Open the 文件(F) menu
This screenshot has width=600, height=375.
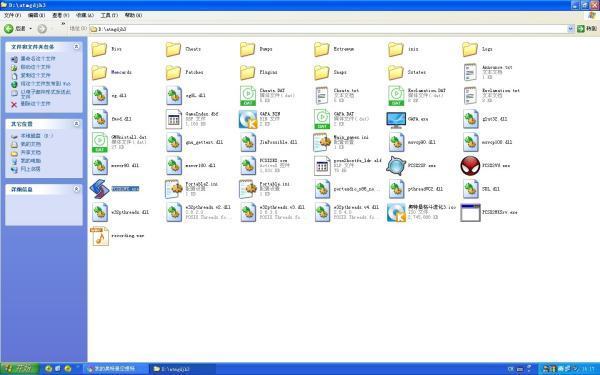click(x=12, y=15)
